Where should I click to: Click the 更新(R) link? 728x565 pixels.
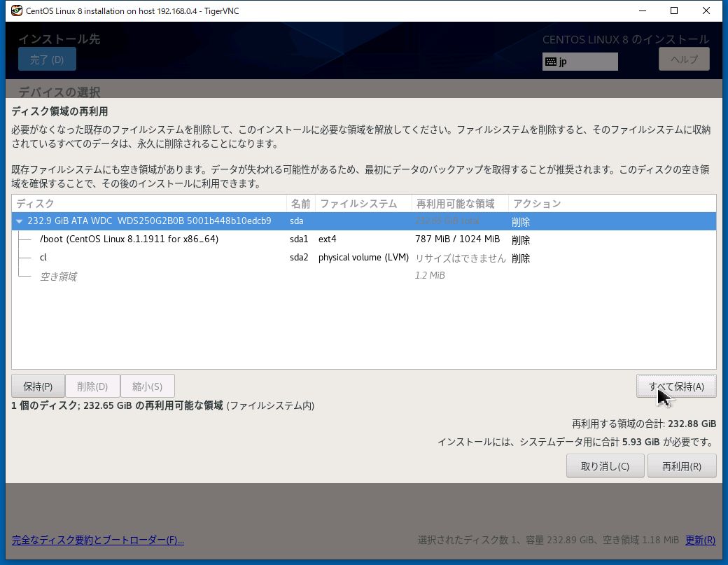click(x=700, y=540)
